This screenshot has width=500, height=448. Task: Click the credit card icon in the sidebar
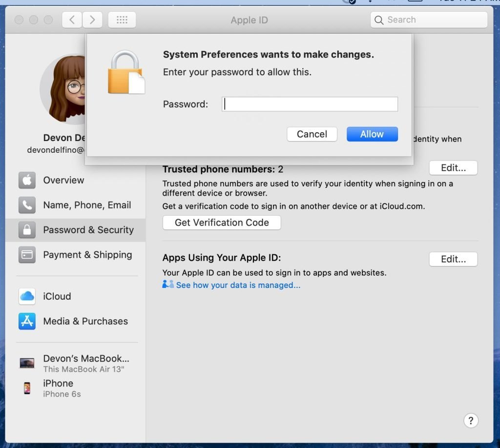(x=27, y=255)
